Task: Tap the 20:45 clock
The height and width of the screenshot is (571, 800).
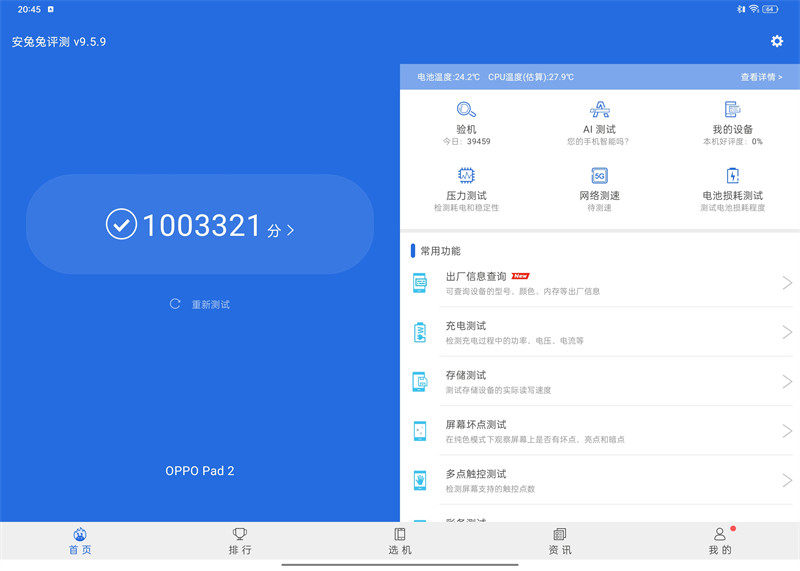Action: [29, 9]
